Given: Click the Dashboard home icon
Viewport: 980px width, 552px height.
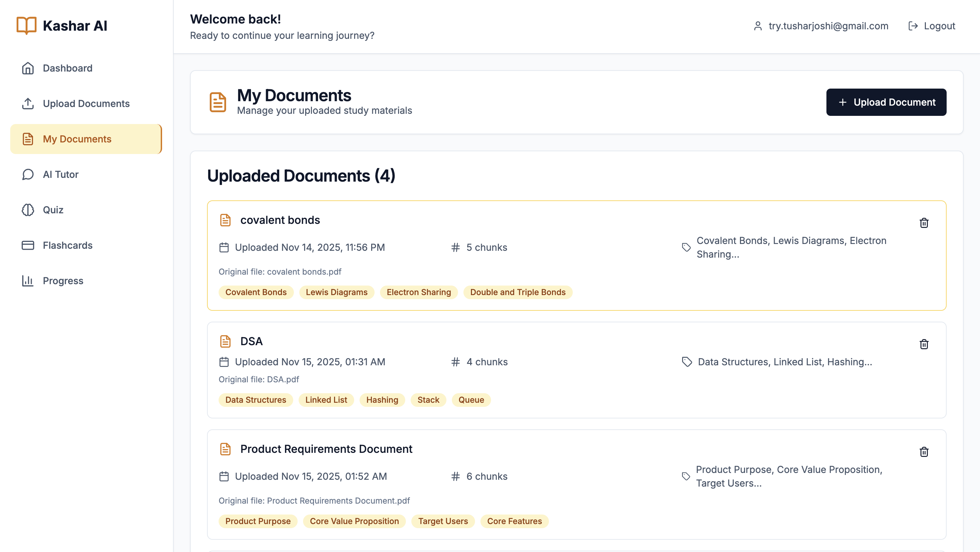Looking at the screenshot, I should coord(28,68).
